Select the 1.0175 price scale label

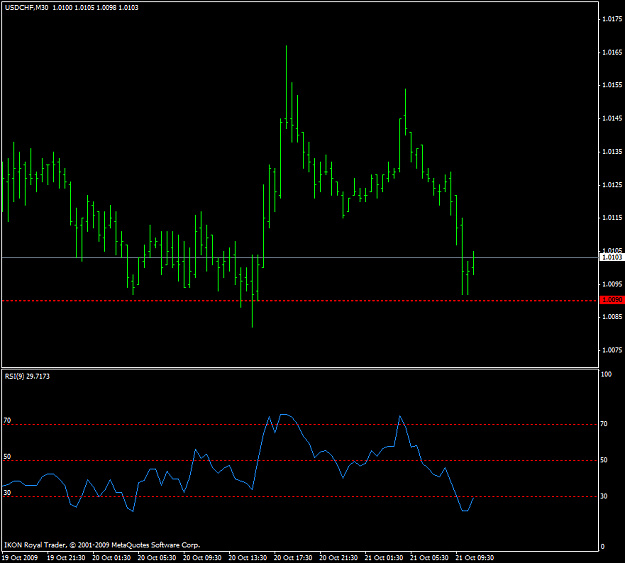tap(612, 19)
